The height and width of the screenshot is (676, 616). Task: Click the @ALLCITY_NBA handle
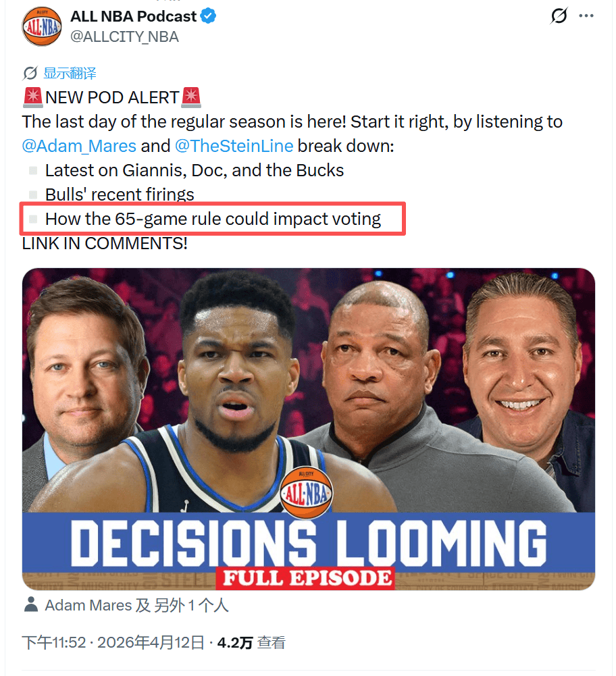coord(124,36)
